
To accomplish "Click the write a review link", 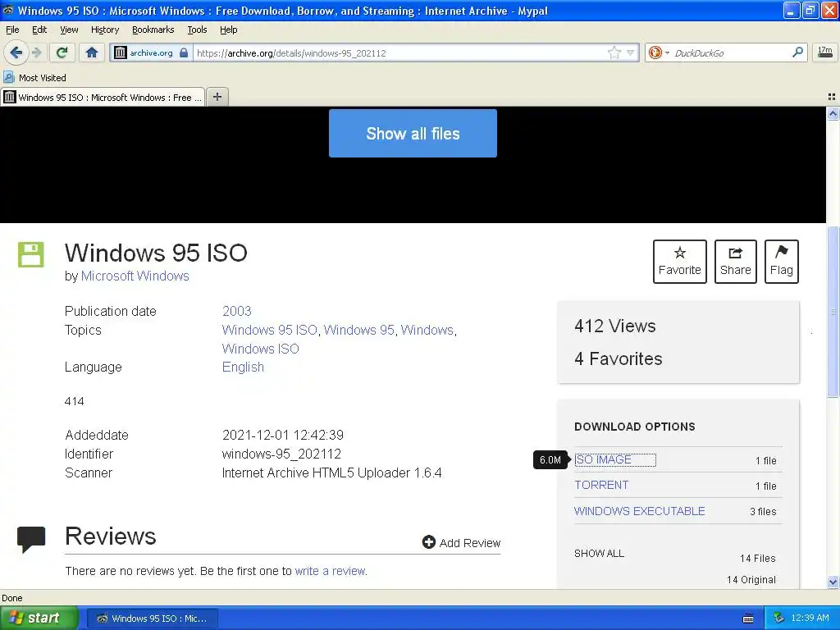I will 330,571.
